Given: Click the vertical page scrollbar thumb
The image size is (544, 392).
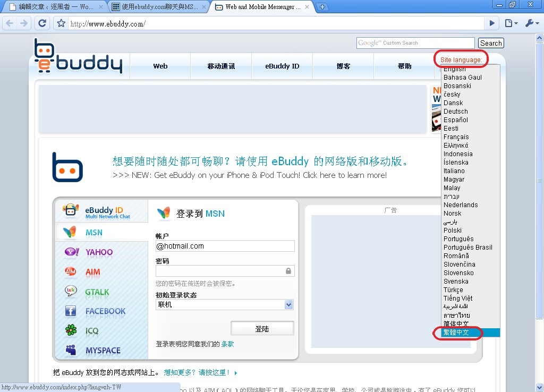Looking at the screenshot, I should tap(539, 181).
